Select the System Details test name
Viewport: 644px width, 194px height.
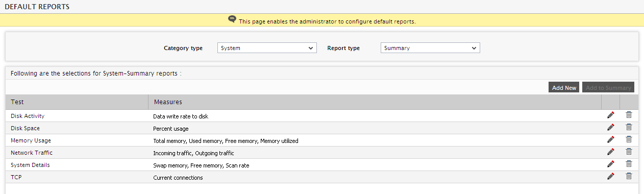(x=30, y=165)
